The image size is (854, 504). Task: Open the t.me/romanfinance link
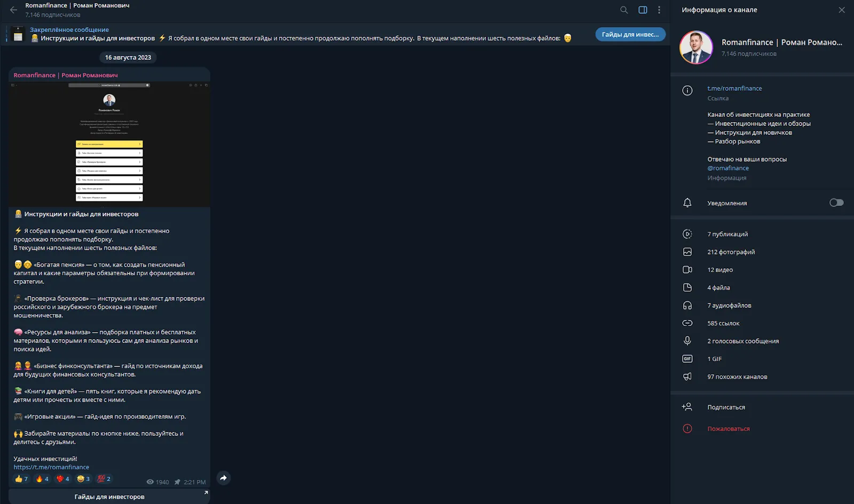[734, 89]
